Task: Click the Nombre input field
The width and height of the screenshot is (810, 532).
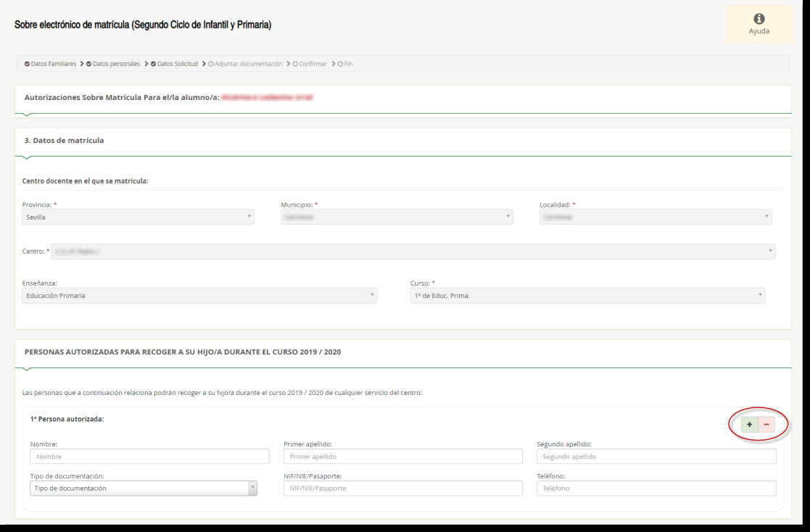Action: click(149, 457)
